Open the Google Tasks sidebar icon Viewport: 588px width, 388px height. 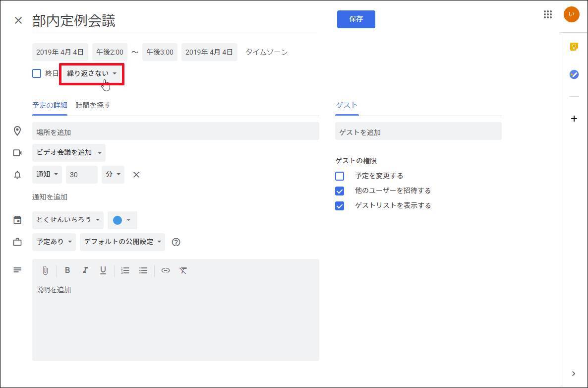pos(574,74)
